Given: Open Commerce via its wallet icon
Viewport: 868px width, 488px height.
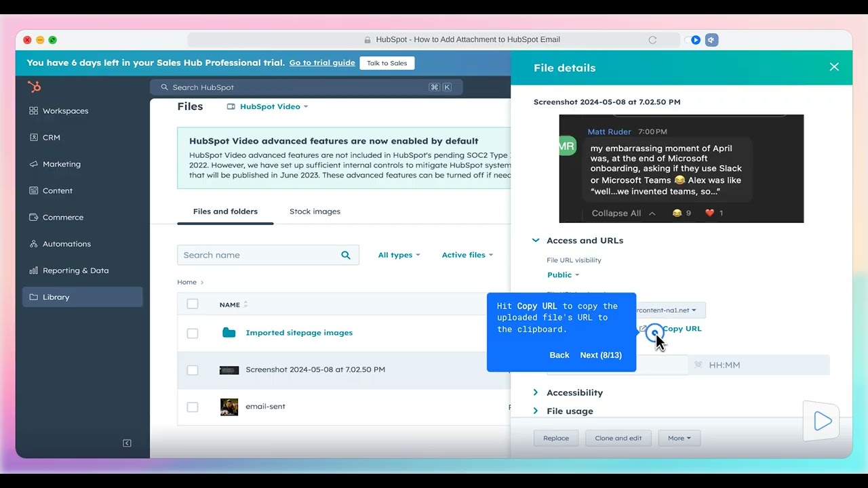Looking at the screenshot, I should [33, 217].
